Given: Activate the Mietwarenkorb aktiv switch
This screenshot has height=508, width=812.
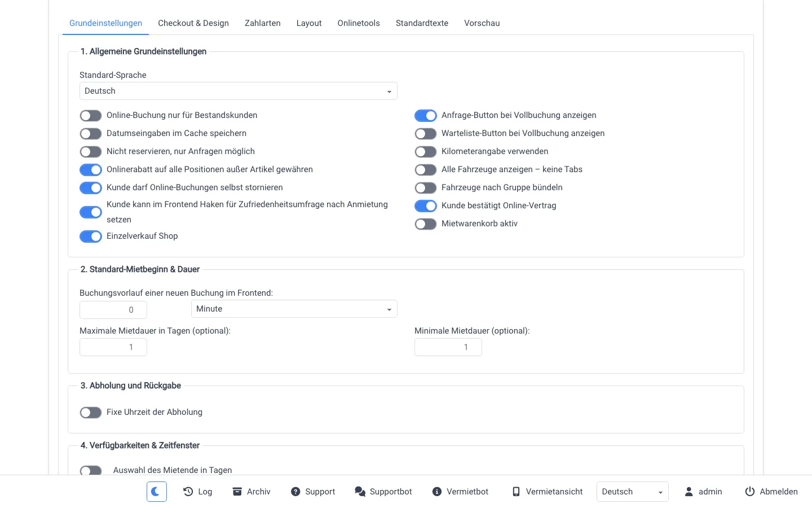Looking at the screenshot, I should tap(426, 224).
